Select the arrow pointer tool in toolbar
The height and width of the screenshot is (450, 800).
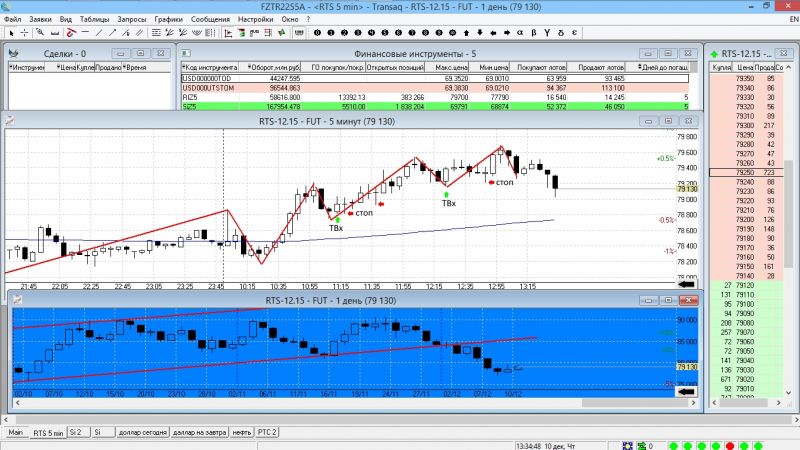tap(11, 33)
